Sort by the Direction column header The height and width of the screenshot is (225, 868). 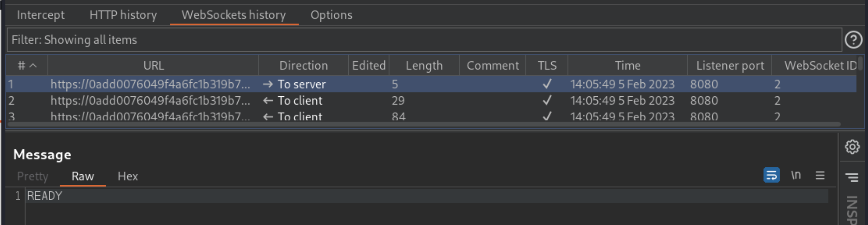tap(303, 66)
